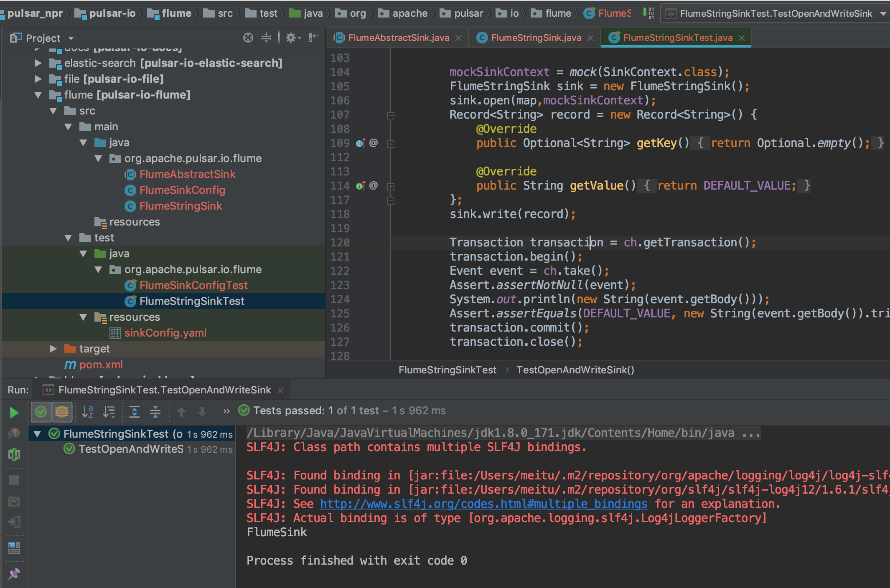Click the scroll from source target icon
The height and width of the screenshot is (588, 890).
[248, 38]
